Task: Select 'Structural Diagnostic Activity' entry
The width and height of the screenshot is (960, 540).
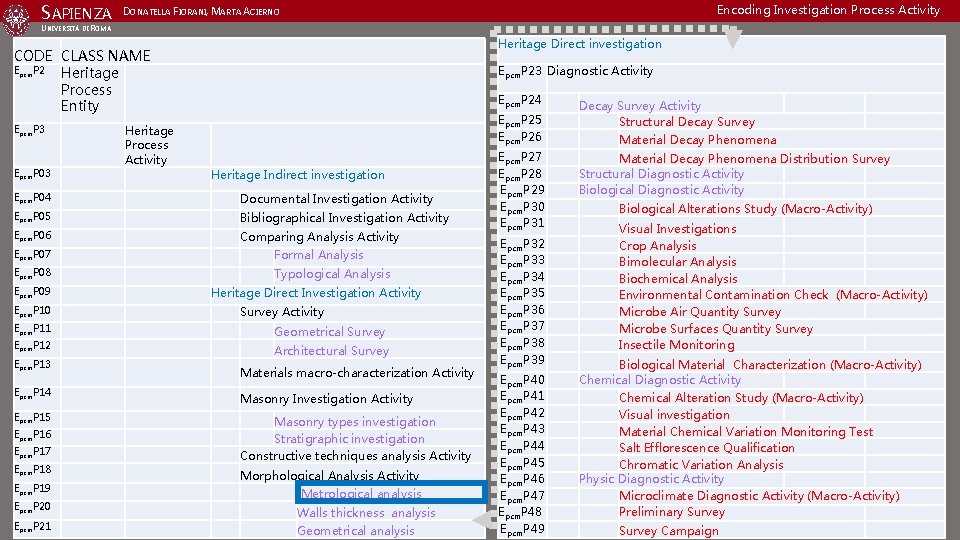Action: [661, 174]
